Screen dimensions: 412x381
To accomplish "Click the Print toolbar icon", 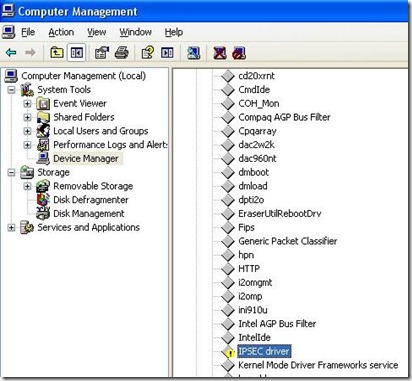I will click(122, 53).
